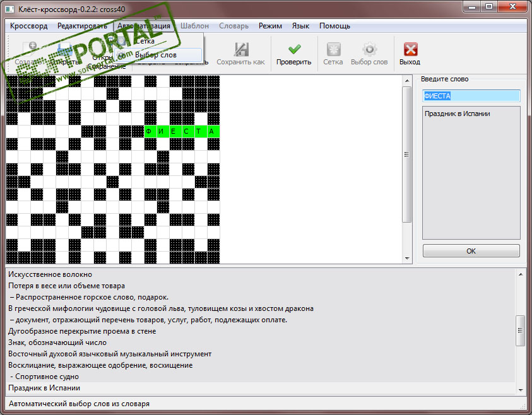This screenshot has height=415, width=532.
Task: Click the red Выход icon
Action: [410, 49]
